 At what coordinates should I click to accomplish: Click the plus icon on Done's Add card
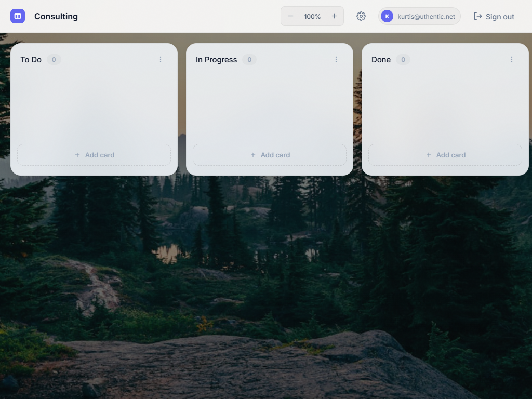tap(429, 155)
